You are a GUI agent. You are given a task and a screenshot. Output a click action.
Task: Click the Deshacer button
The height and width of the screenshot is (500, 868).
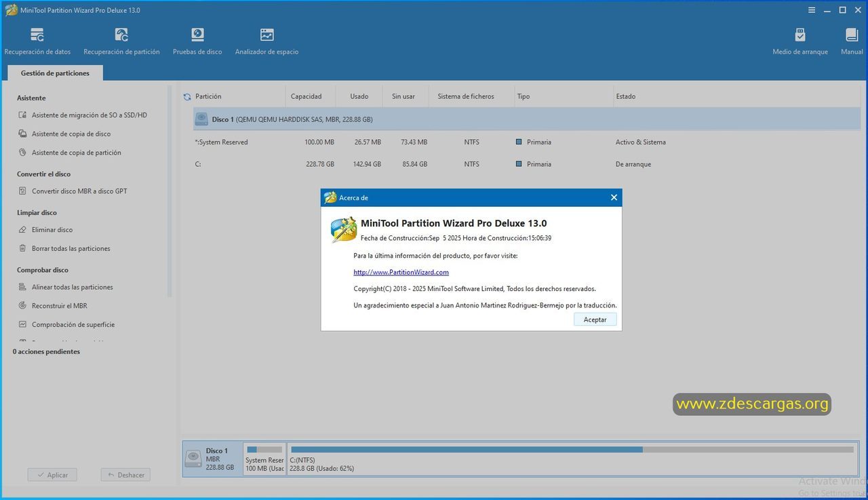pos(125,475)
